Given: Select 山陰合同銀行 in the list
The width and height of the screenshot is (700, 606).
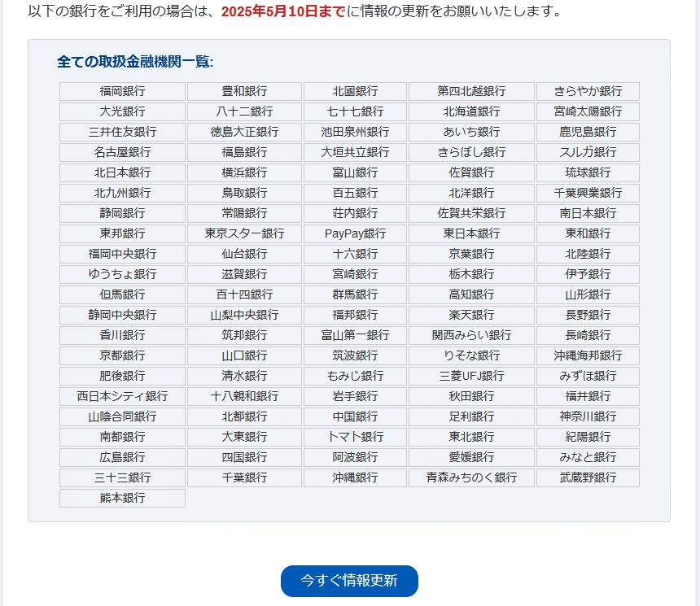Looking at the screenshot, I should tap(122, 416).
